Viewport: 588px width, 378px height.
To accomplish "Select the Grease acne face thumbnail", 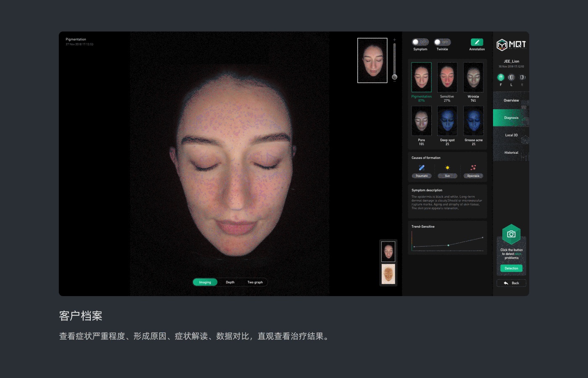I will click(x=473, y=121).
